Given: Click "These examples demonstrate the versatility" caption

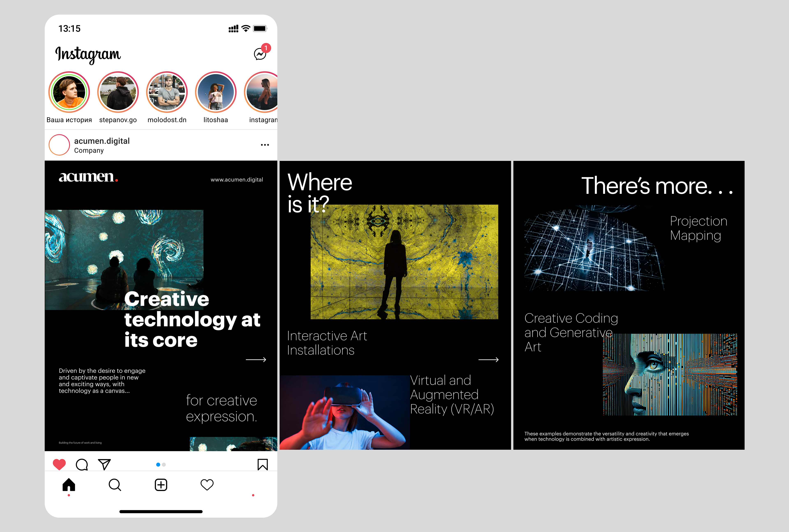Looking at the screenshot, I should tap(607, 436).
